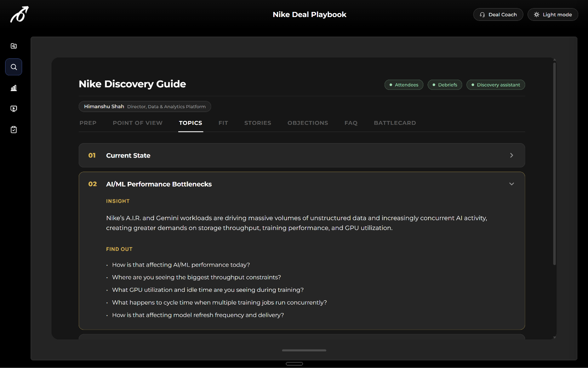This screenshot has height=368, width=588.
Task: Click the vertical scrollbar thumb of the guide
Action: [x=554, y=164]
